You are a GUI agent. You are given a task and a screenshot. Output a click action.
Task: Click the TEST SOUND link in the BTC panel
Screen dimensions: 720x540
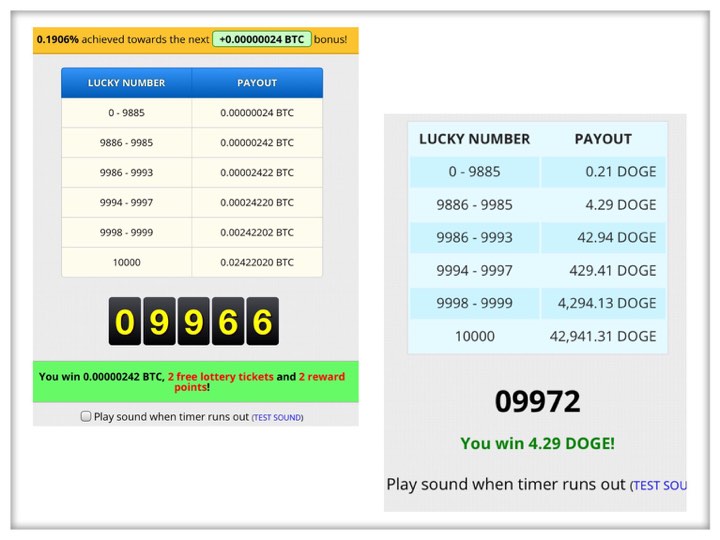pos(277,417)
